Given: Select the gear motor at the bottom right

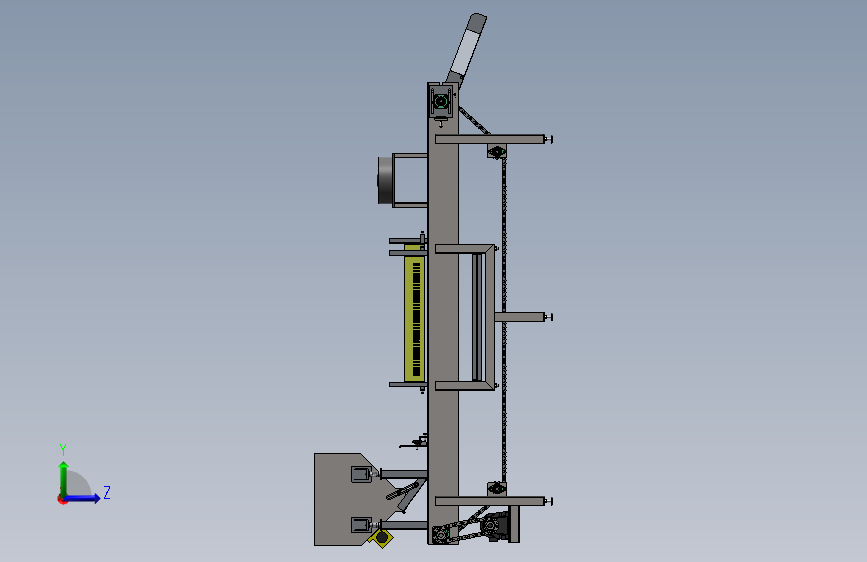Looking at the screenshot, I should pos(496,525).
